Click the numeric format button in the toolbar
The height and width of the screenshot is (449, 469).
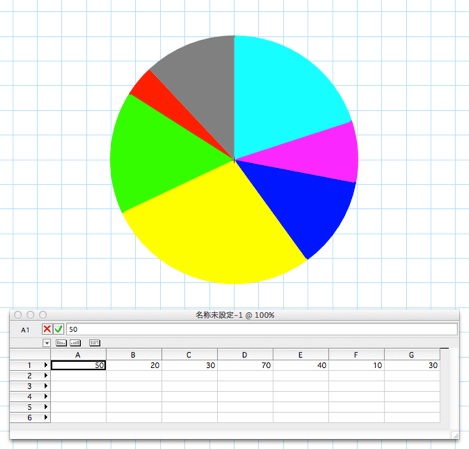(95, 342)
